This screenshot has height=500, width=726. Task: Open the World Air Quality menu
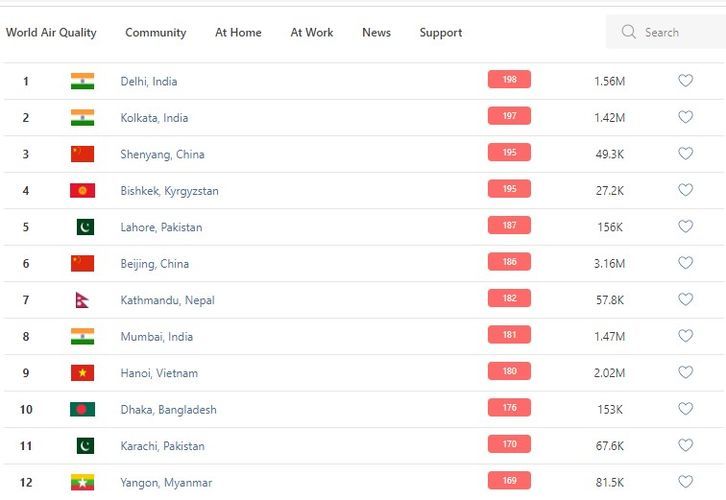(x=51, y=32)
